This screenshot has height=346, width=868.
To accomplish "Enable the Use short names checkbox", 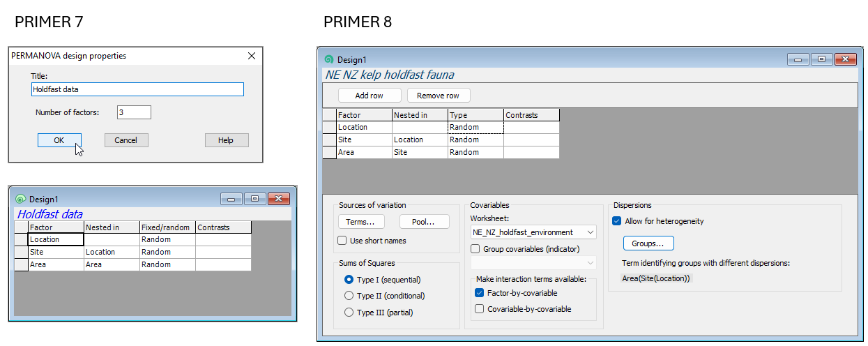I will click(342, 241).
